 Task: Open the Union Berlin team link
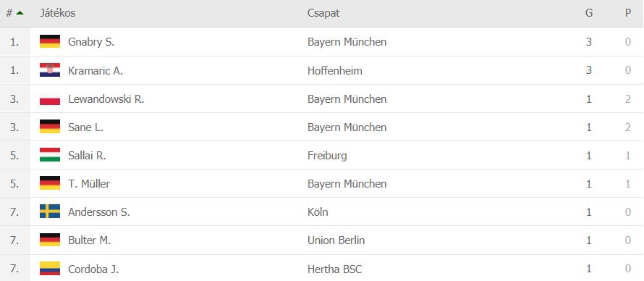336,240
